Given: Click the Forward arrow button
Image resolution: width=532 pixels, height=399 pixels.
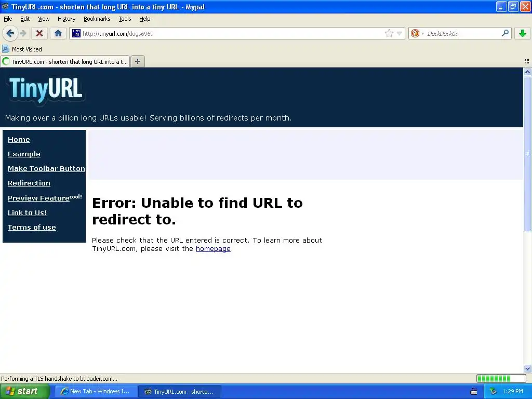Looking at the screenshot, I should (23, 33).
